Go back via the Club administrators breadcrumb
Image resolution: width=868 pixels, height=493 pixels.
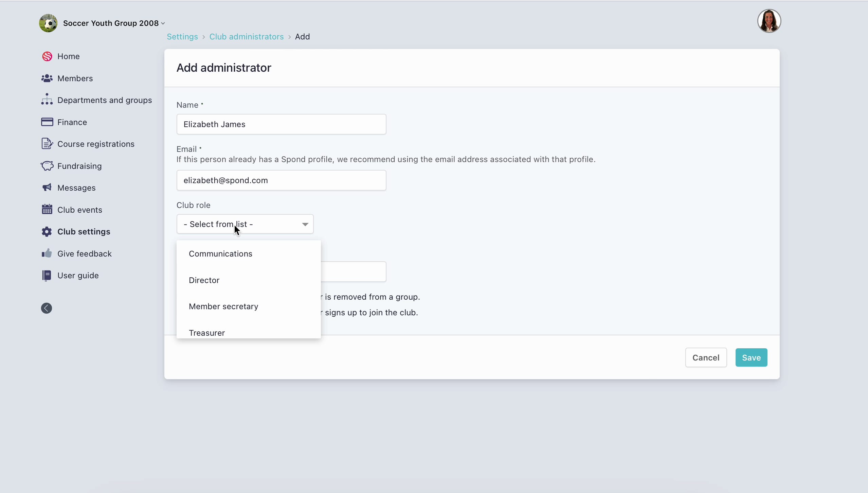pos(246,36)
